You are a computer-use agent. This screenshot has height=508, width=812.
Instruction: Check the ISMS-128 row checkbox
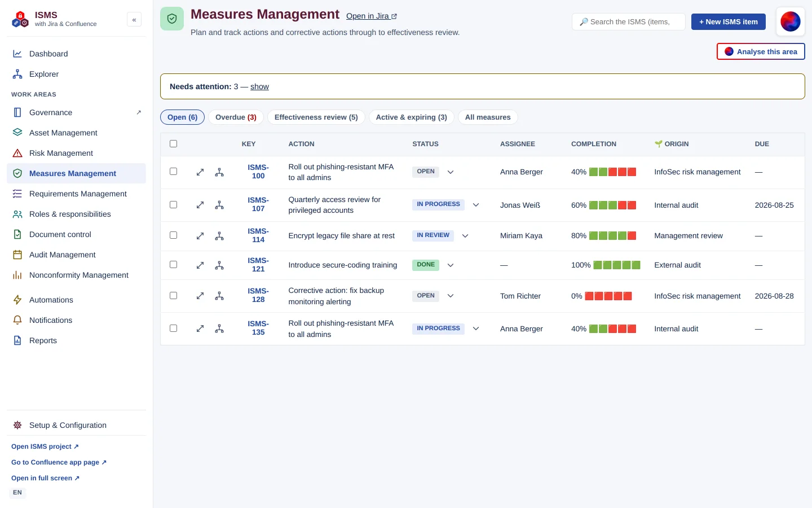click(174, 295)
